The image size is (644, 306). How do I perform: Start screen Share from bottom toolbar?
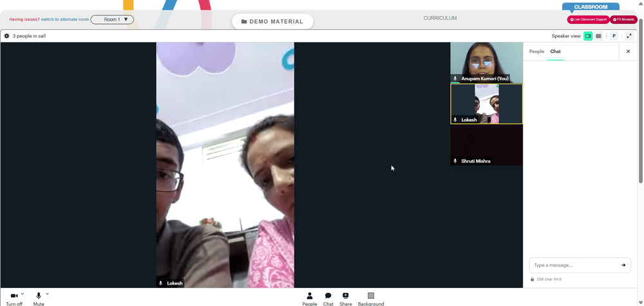346,299
